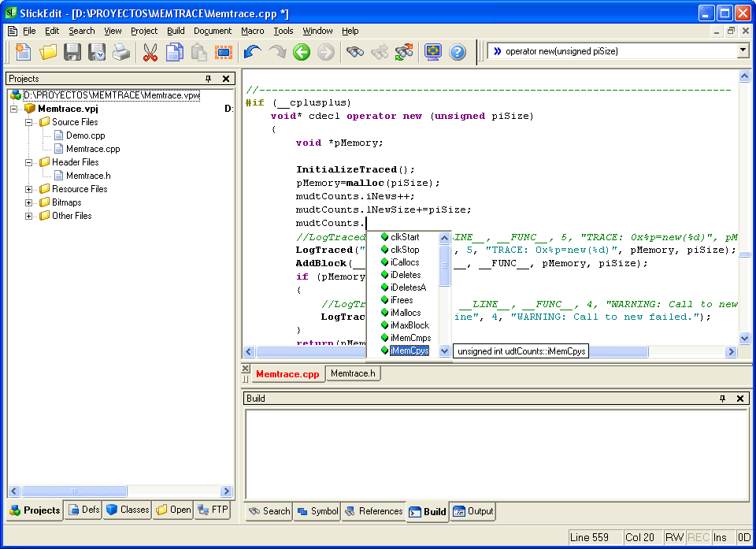The image size is (756, 549).
Task: Collapse the Source Files folder
Action: point(29,122)
